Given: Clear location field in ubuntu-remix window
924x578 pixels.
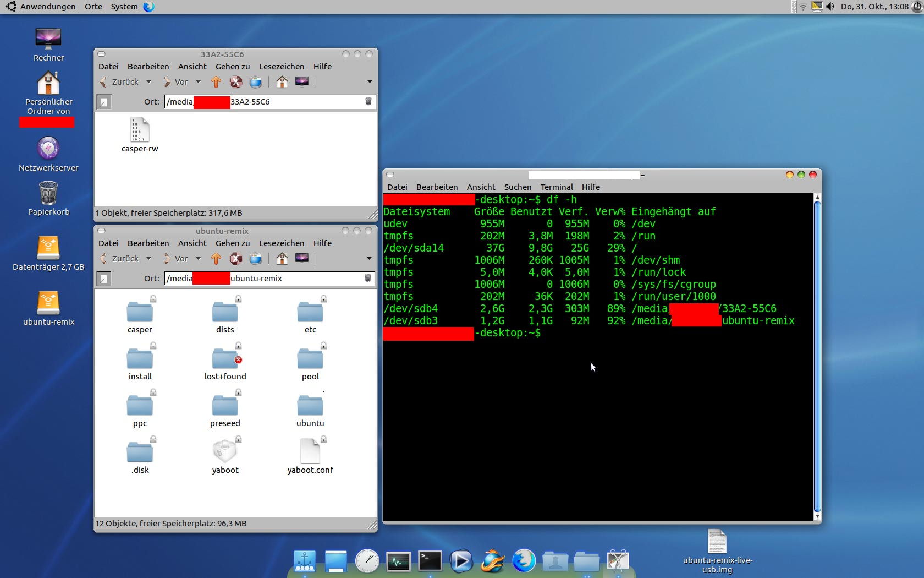Looking at the screenshot, I should coord(368,279).
